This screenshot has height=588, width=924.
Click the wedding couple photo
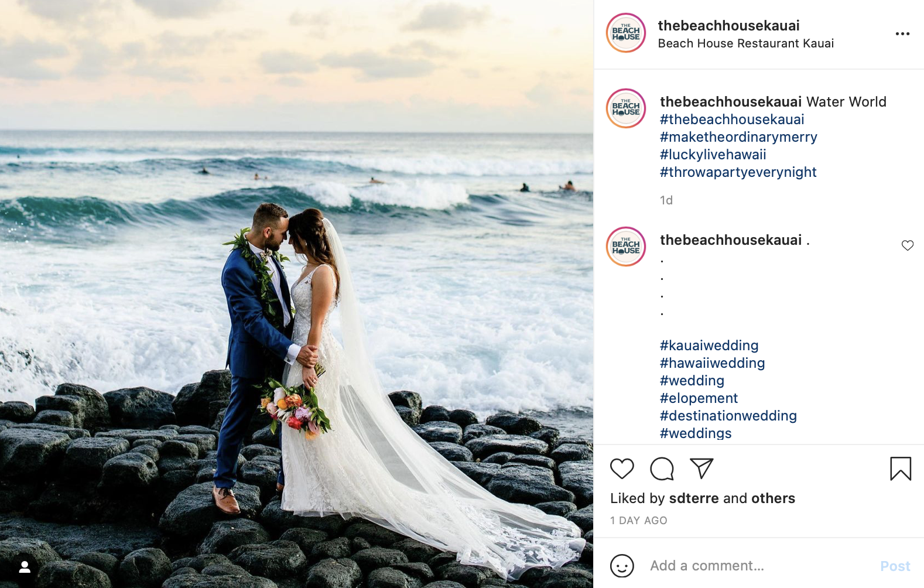296,294
